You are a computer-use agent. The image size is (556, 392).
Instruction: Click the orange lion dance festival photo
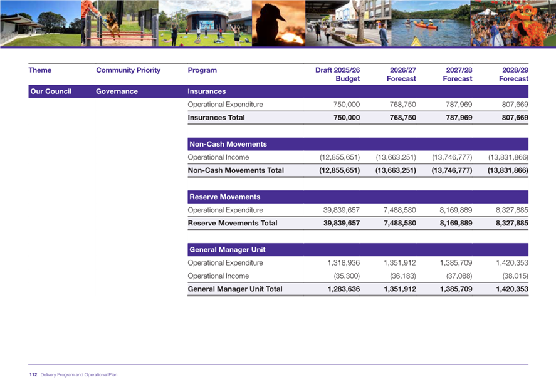(513, 23)
